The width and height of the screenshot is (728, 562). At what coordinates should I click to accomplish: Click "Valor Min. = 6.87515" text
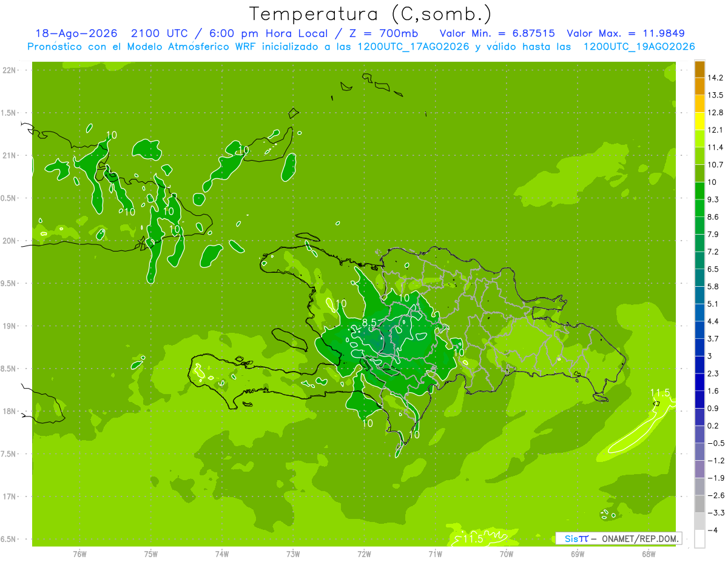(497, 33)
